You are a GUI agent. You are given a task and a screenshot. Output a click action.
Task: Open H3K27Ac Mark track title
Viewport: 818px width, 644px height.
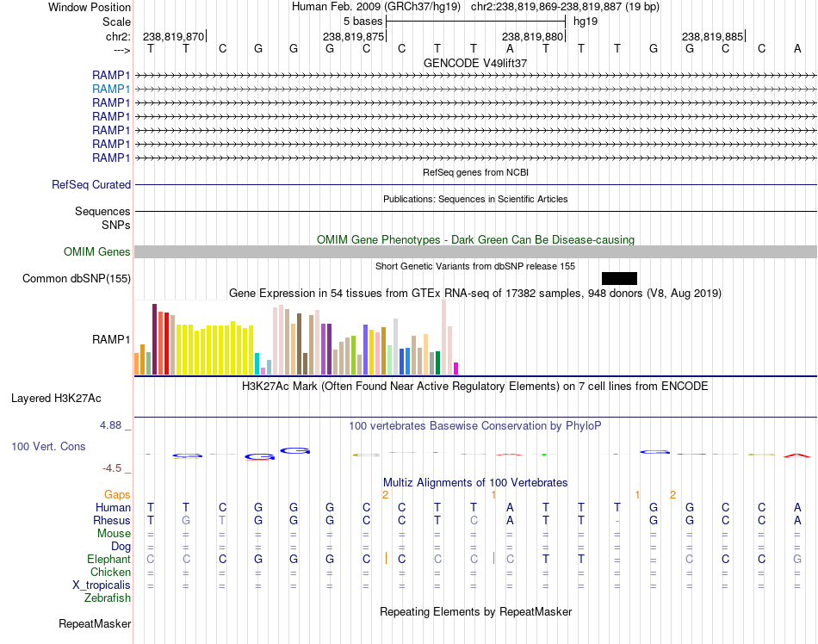475,387
